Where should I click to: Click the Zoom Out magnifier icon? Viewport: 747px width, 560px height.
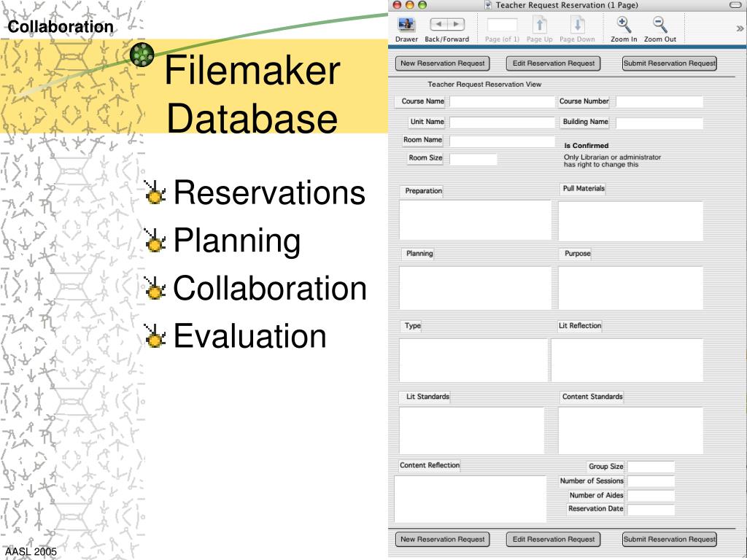(x=659, y=25)
